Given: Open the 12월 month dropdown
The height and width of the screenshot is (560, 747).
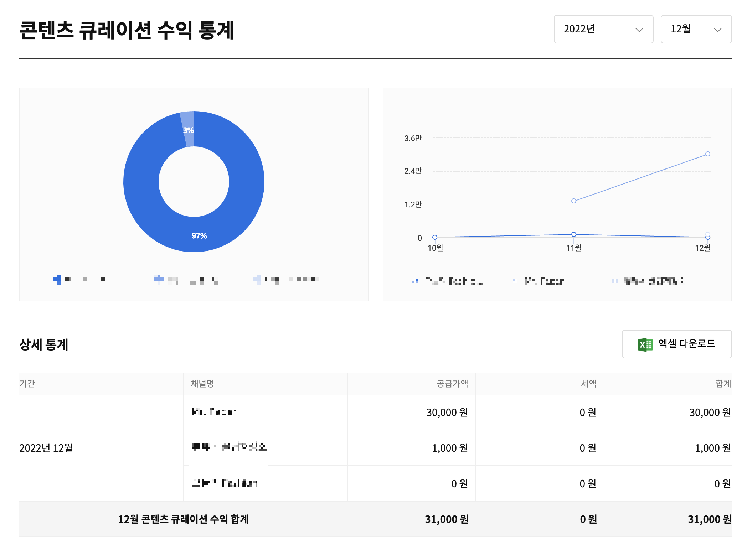Looking at the screenshot, I should [x=695, y=29].
